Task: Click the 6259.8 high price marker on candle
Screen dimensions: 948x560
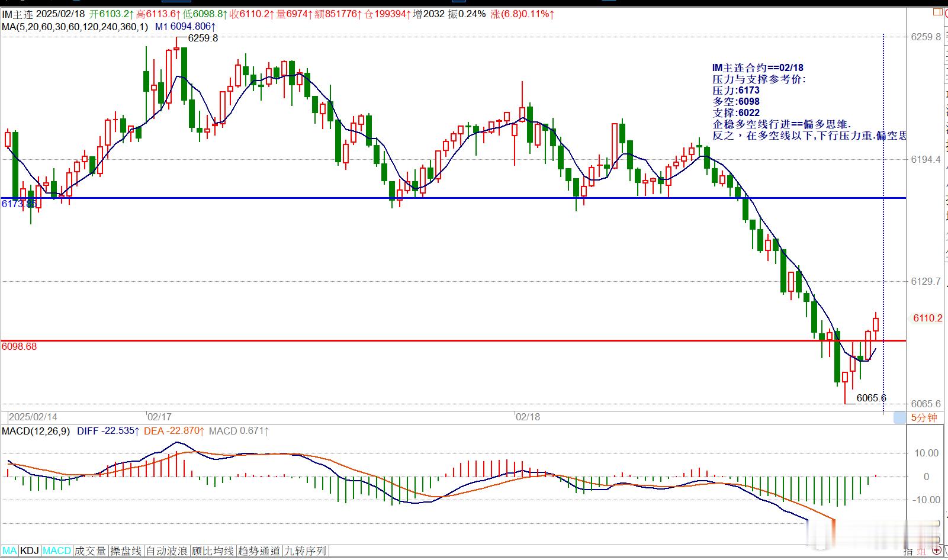Action: [203, 38]
